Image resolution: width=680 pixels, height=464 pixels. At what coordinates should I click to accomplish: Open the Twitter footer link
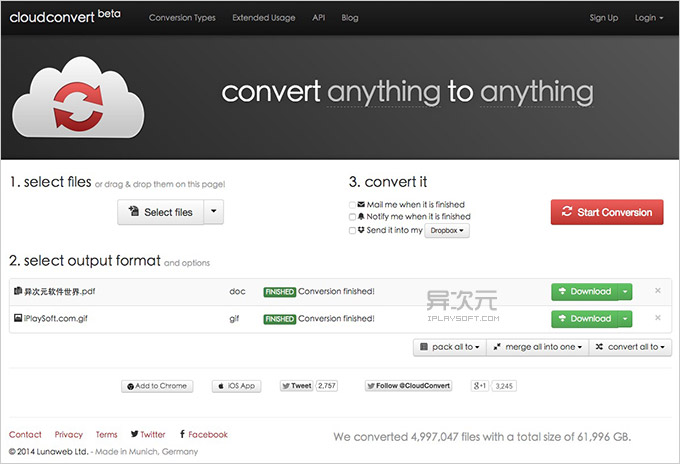(x=148, y=435)
